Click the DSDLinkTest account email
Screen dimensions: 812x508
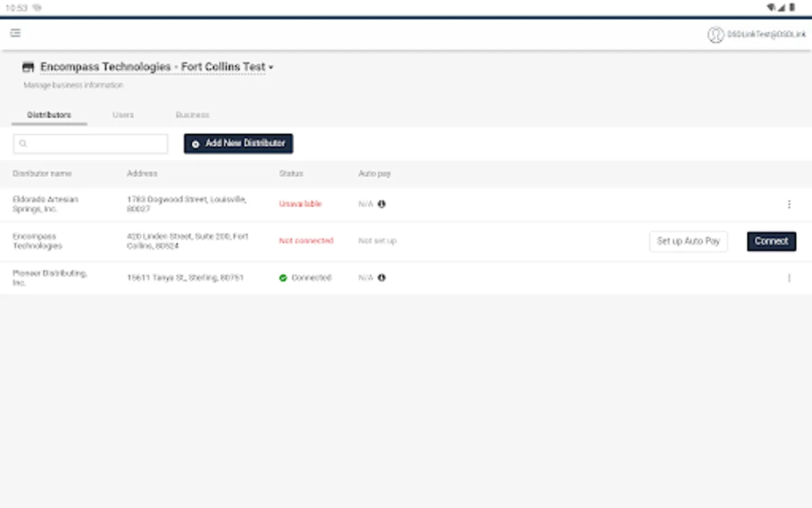tap(766, 34)
